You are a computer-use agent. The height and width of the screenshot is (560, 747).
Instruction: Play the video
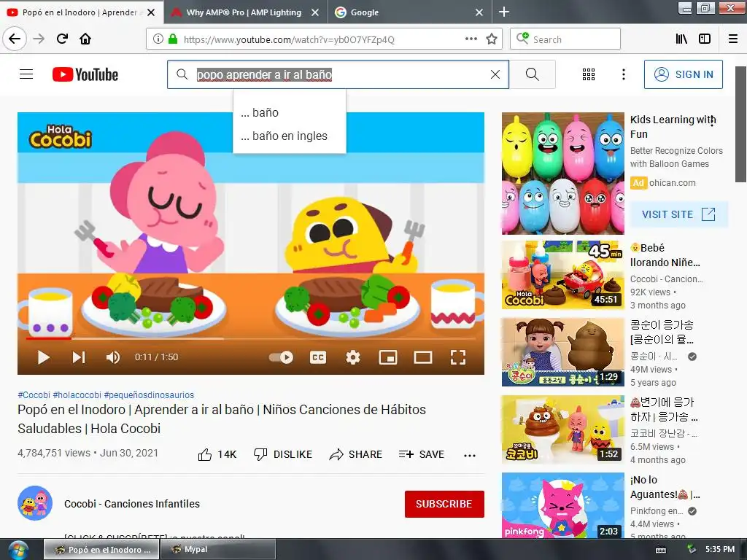pyautogui.click(x=44, y=357)
